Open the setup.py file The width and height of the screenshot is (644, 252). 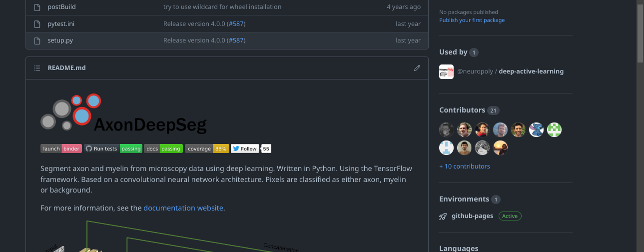60,40
